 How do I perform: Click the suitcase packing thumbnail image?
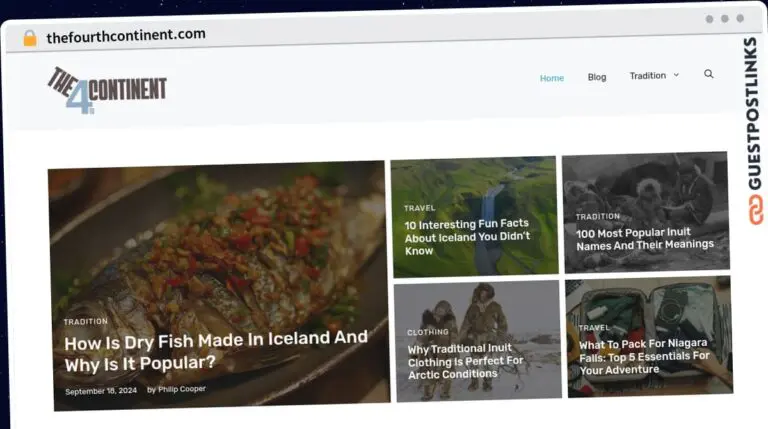pos(650,300)
